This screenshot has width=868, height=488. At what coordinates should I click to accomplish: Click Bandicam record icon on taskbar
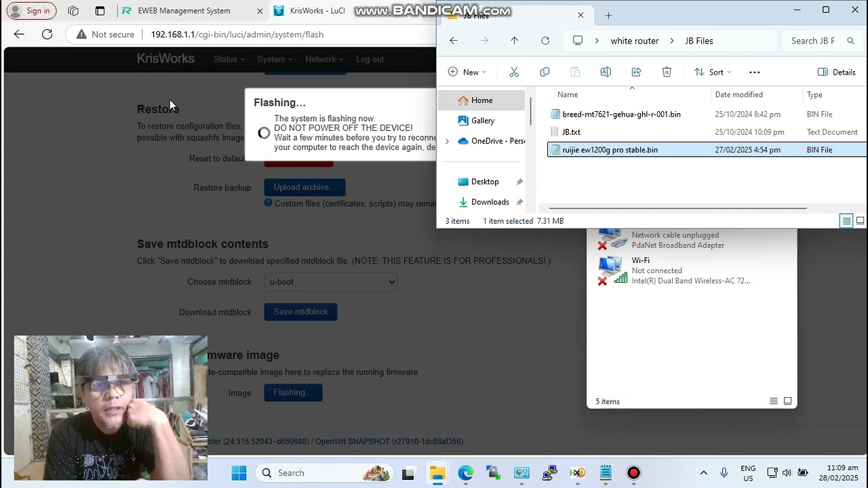click(633, 473)
